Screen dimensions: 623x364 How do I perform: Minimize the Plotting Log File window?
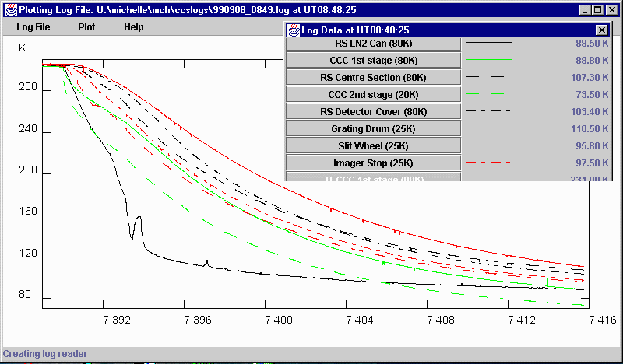(585, 10)
